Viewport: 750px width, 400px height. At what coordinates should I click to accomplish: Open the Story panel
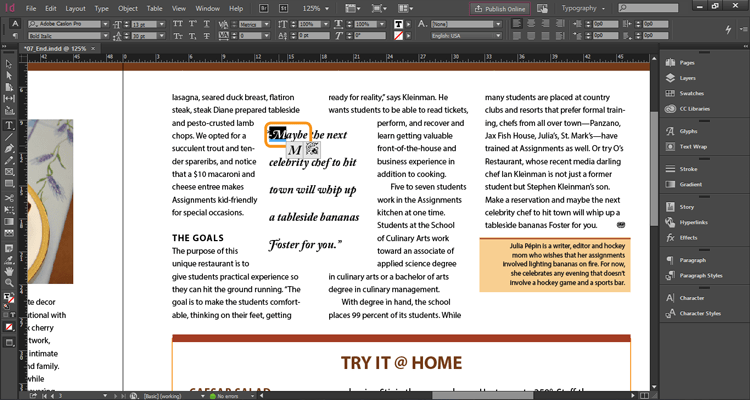click(686, 207)
